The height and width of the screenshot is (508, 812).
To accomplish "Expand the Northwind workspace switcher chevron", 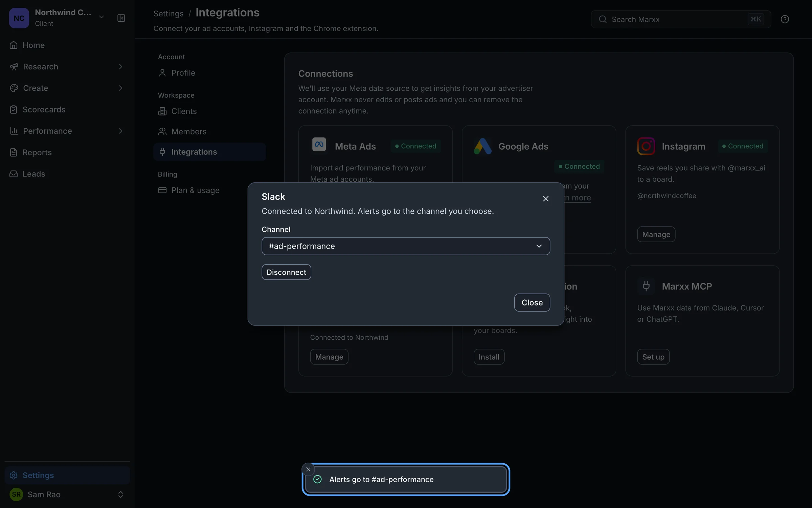I will (101, 17).
